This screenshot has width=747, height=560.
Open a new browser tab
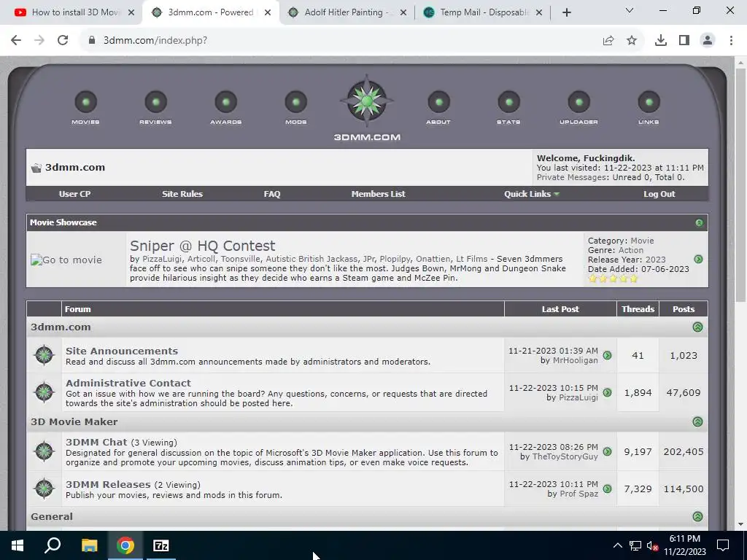click(566, 12)
